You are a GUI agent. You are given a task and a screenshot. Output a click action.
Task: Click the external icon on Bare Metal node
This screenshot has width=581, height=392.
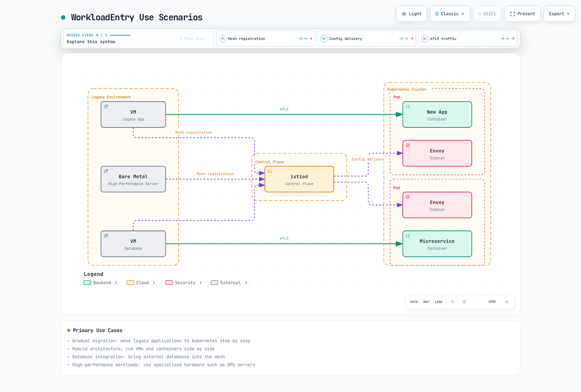pos(106,171)
